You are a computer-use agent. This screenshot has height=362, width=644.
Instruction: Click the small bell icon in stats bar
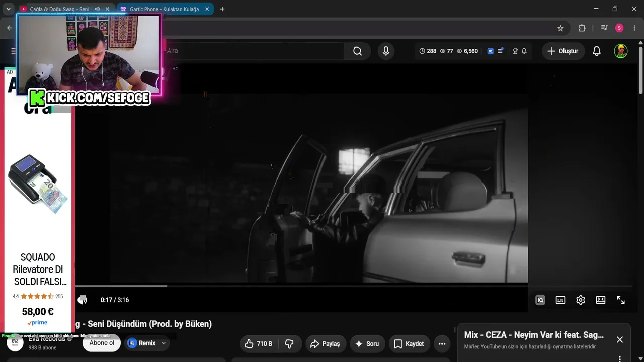[x=524, y=51]
